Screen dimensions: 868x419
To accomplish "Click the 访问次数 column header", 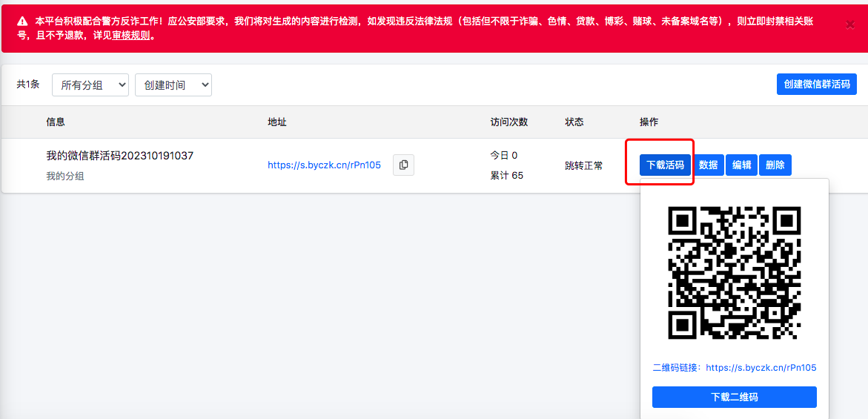I will [508, 122].
